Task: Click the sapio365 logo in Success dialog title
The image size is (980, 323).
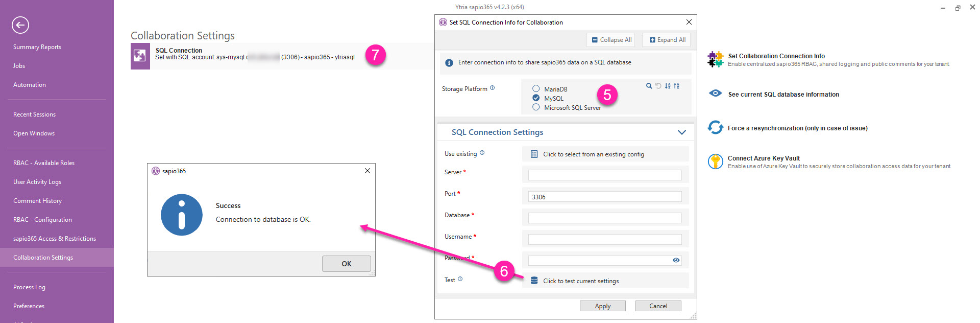Action: [x=156, y=171]
